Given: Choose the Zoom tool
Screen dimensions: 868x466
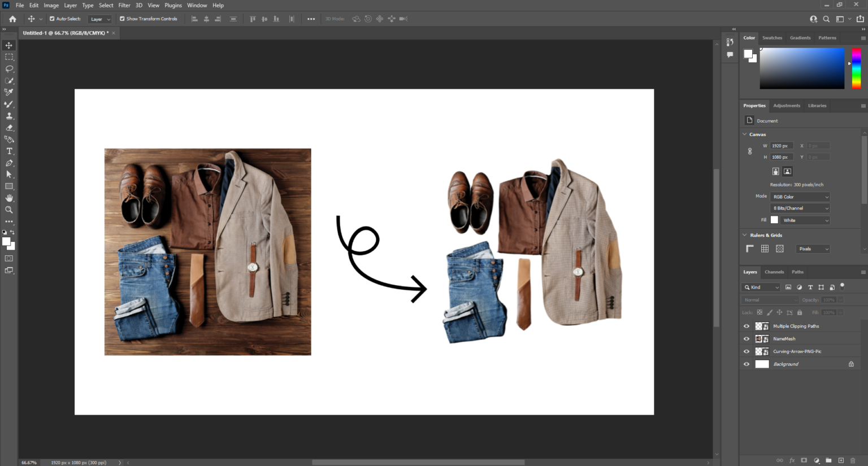Looking at the screenshot, I should click(x=8, y=210).
